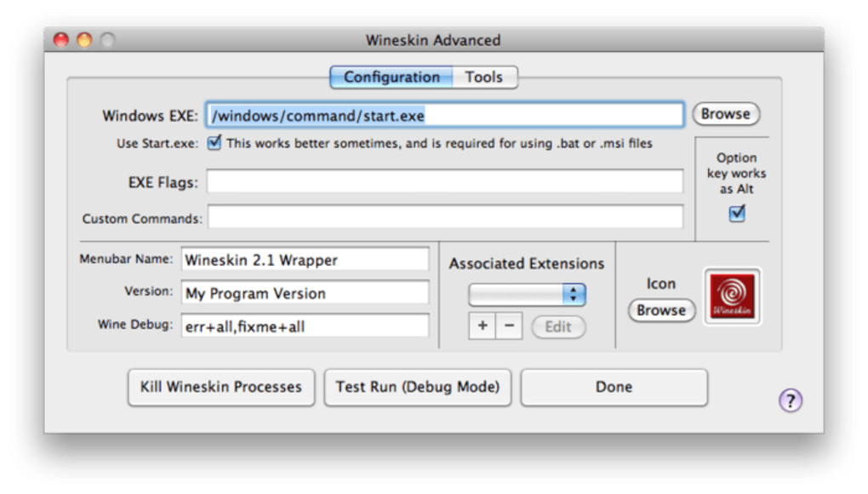Switch to the Tools tab
868x494 pixels.
click(x=484, y=77)
